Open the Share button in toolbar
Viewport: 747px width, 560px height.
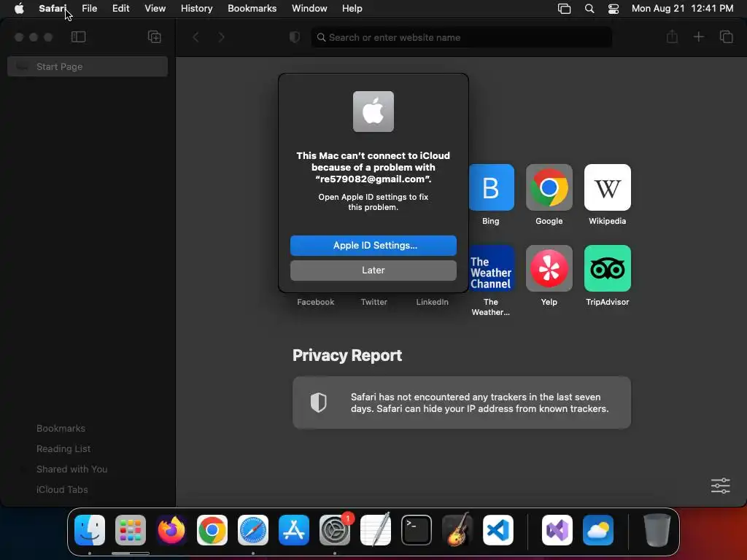[x=672, y=36]
